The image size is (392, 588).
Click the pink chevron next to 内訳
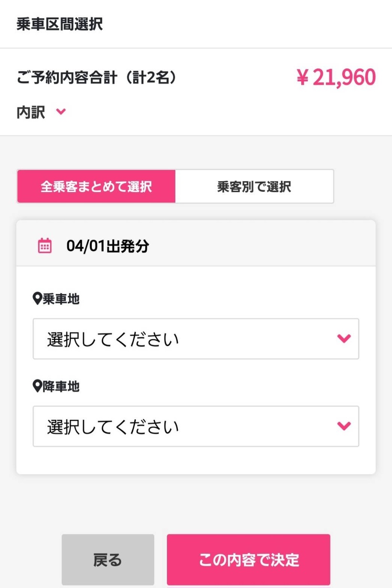[x=61, y=112]
